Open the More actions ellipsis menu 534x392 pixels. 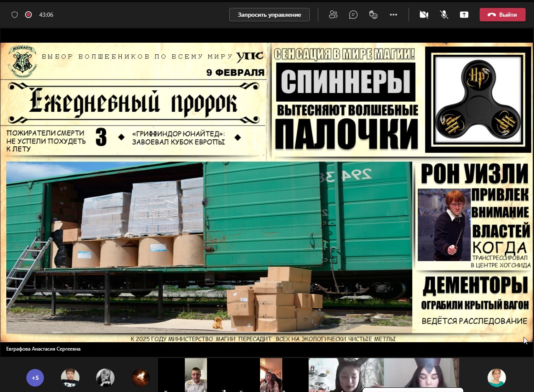(393, 15)
